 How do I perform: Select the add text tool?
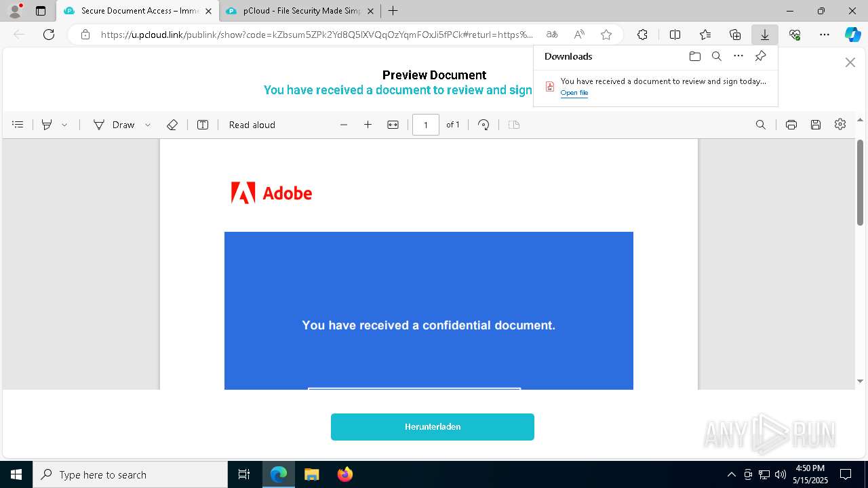click(203, 125)
